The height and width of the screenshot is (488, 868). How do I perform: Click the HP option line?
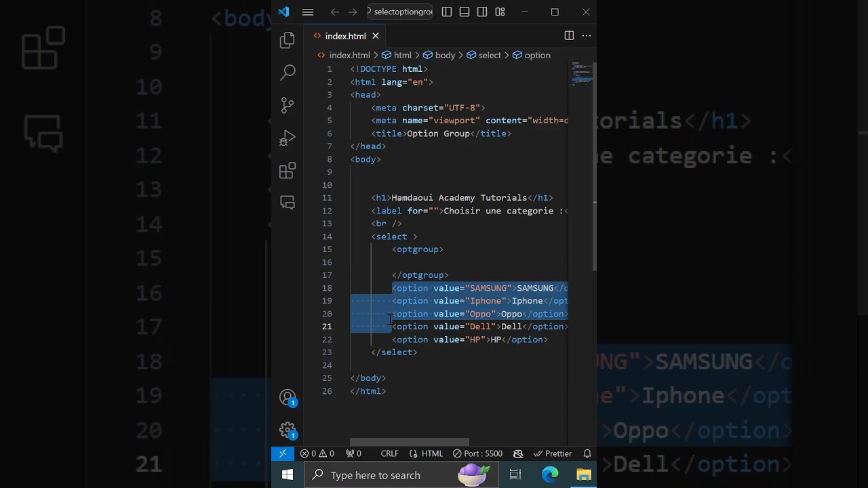470,340
